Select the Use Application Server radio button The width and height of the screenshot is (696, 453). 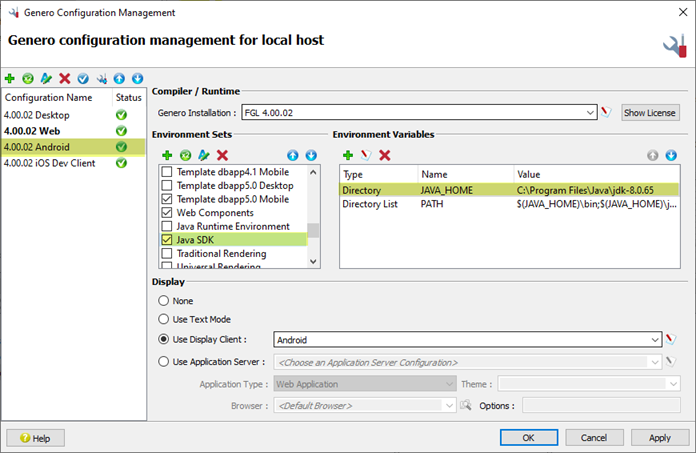[x=164, y=362]
